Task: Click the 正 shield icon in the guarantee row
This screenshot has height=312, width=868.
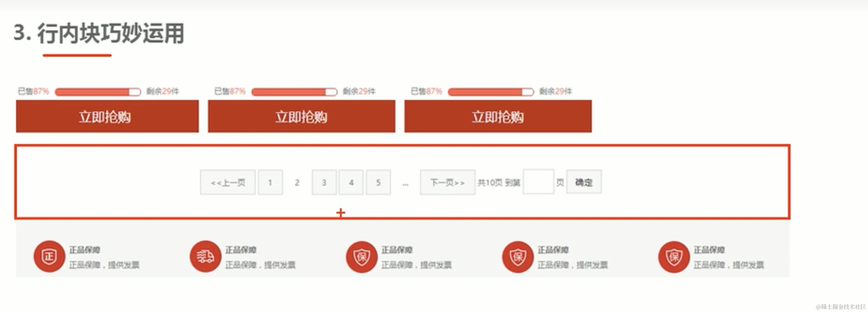Action: 49,257
